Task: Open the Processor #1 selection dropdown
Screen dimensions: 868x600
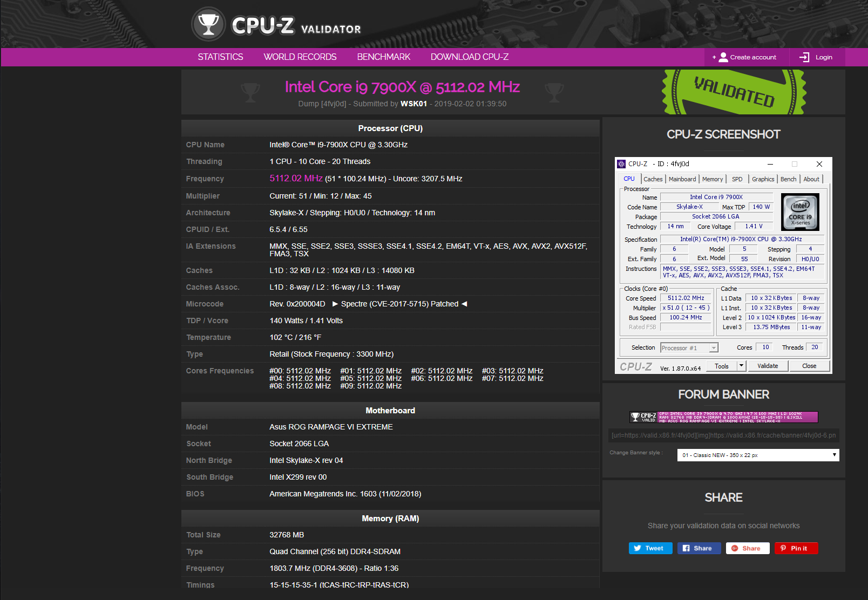Action: 689,348
